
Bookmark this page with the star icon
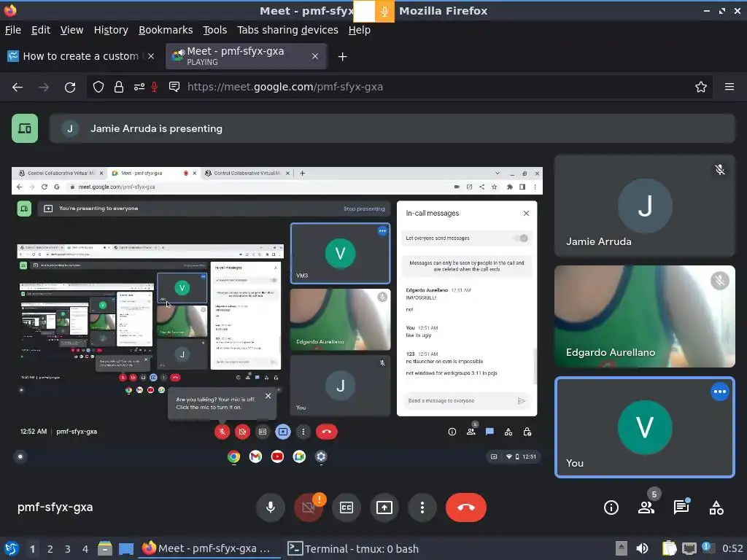(700, 87)
